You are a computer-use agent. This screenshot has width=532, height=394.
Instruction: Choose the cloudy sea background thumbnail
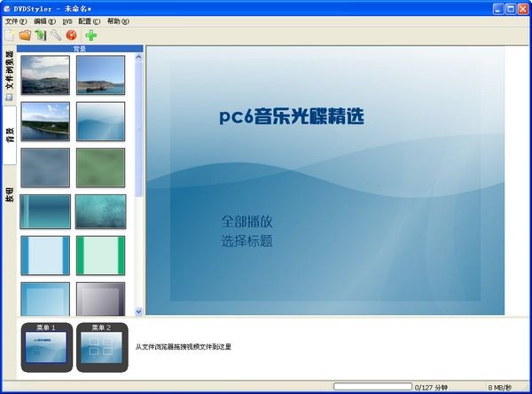pos(44,75)
